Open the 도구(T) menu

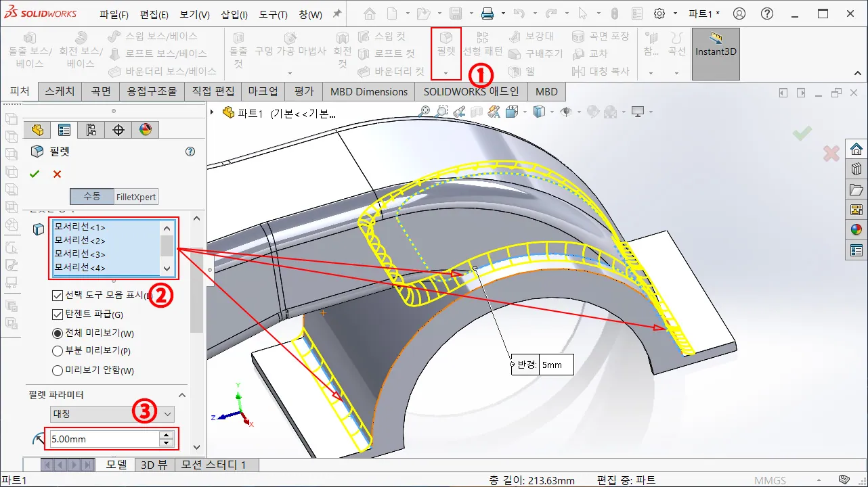click(274, 14)
